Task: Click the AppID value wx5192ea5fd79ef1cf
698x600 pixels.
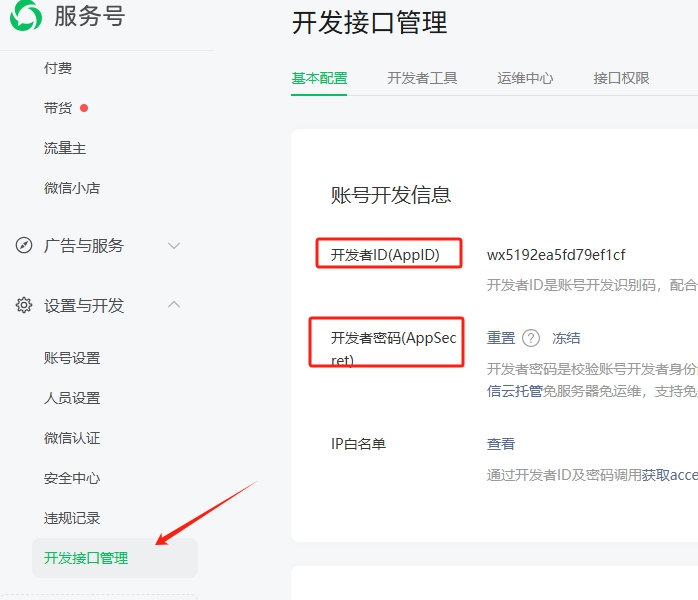Action: tap(556, 255)
